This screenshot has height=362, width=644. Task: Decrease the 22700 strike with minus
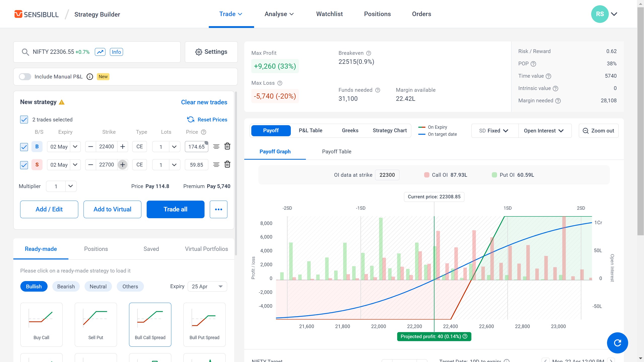point(91,165)
